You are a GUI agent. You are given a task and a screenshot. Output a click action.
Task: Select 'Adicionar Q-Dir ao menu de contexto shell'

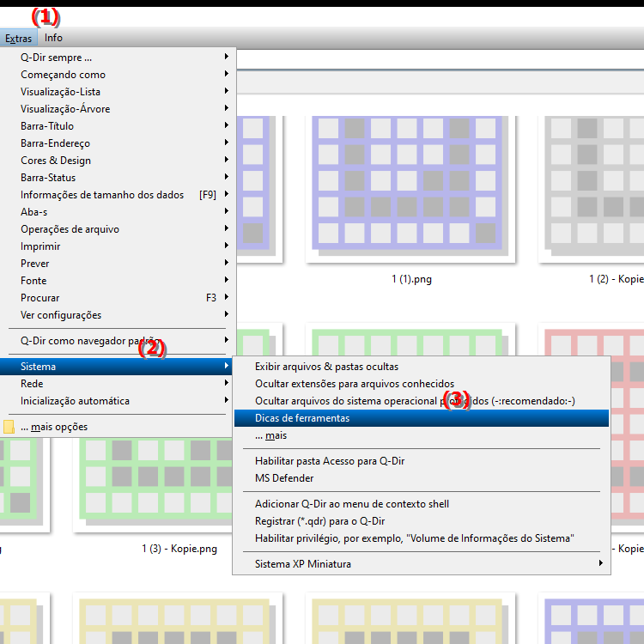(422, 504)
